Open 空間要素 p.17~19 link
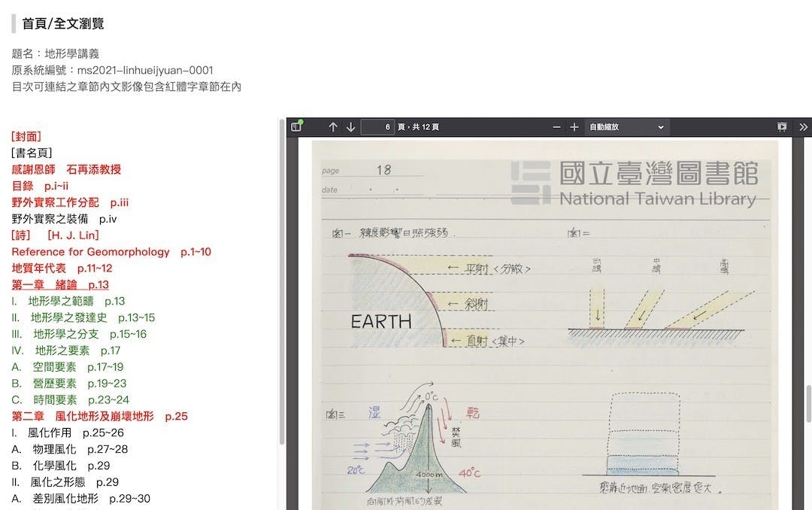The image size is (812, 510). (68, 368)
